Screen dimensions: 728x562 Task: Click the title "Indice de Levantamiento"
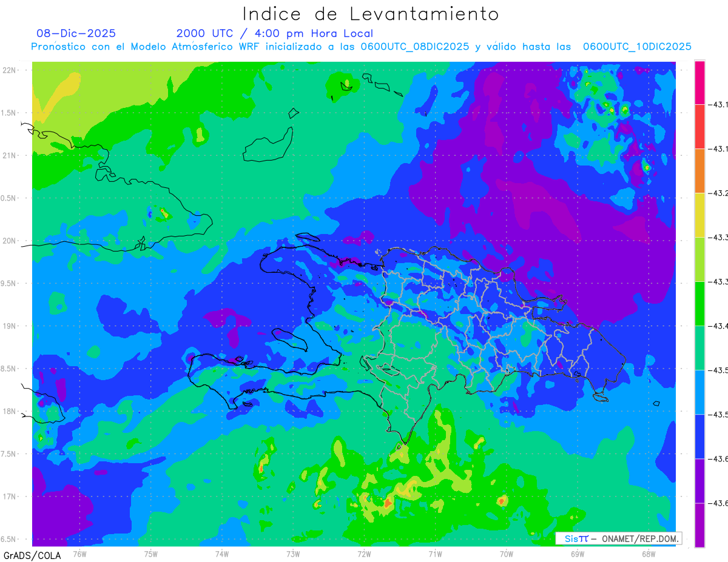[x=371, y=14]
